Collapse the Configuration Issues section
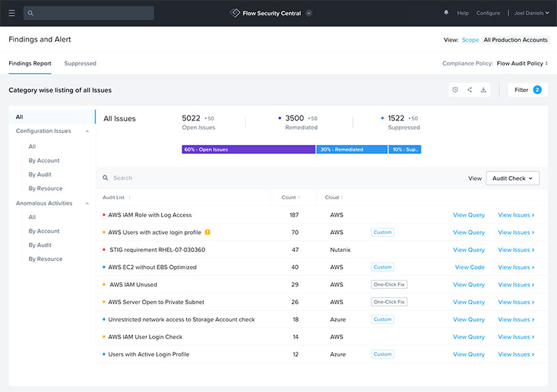This screenshot has height=392, width=557. tap(88, 131)
